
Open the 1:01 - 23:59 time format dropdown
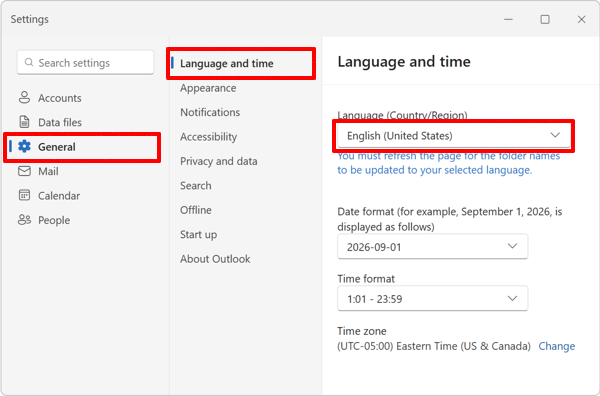[x=432, y=298]
